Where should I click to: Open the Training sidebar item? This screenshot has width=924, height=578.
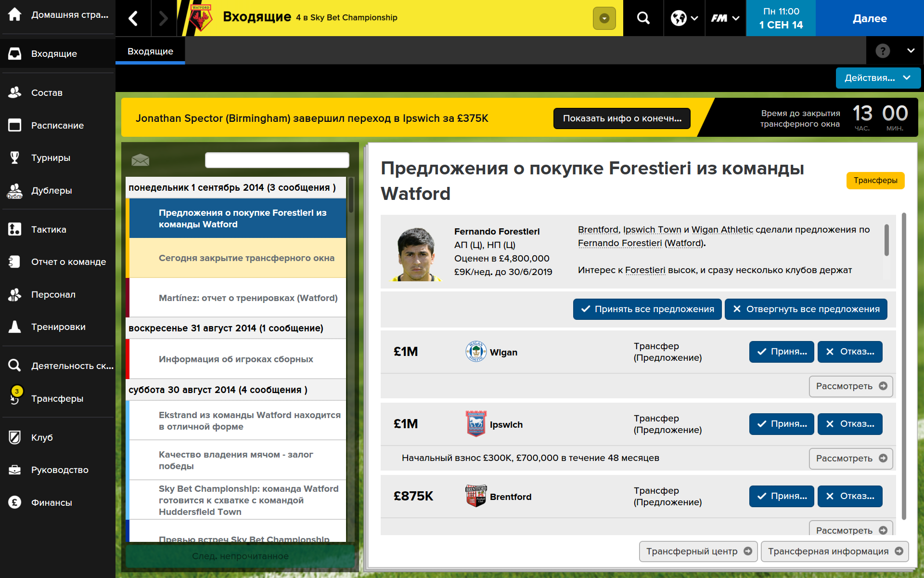[x=58, y=327]
